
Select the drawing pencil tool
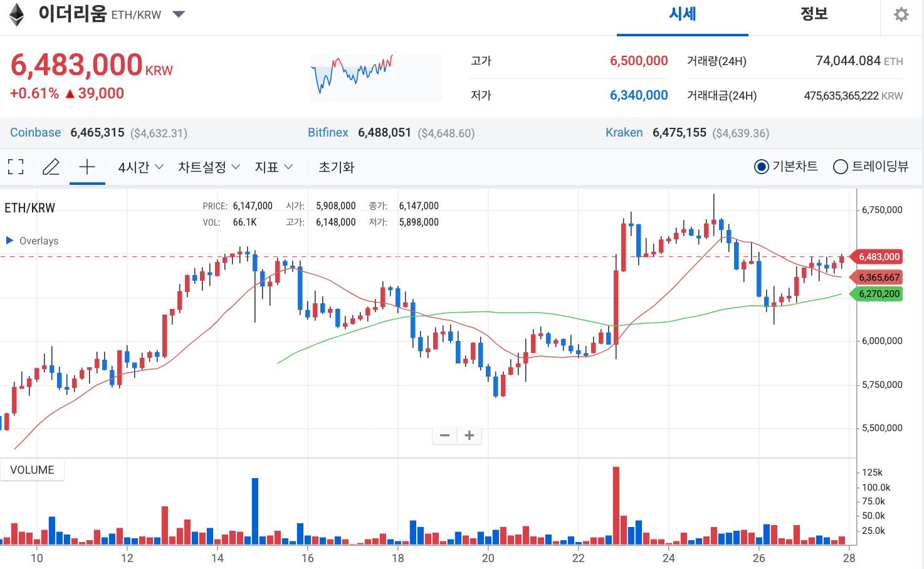(51, 166)
